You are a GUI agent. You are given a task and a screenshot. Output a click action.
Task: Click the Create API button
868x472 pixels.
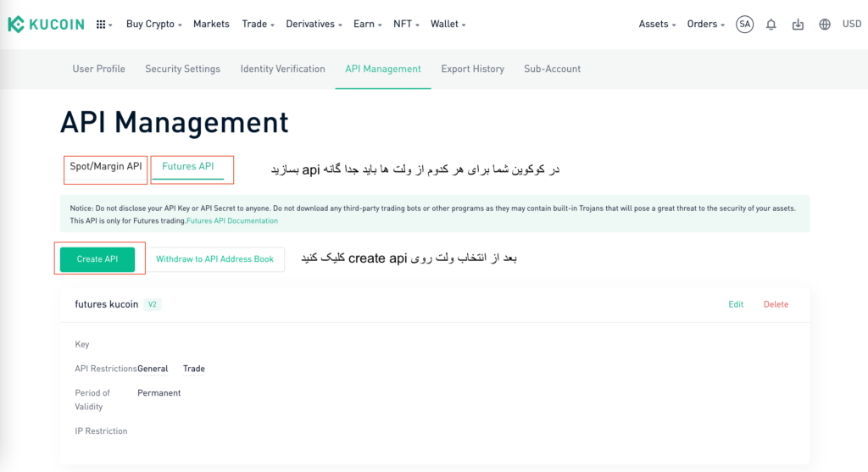point(97,259)
